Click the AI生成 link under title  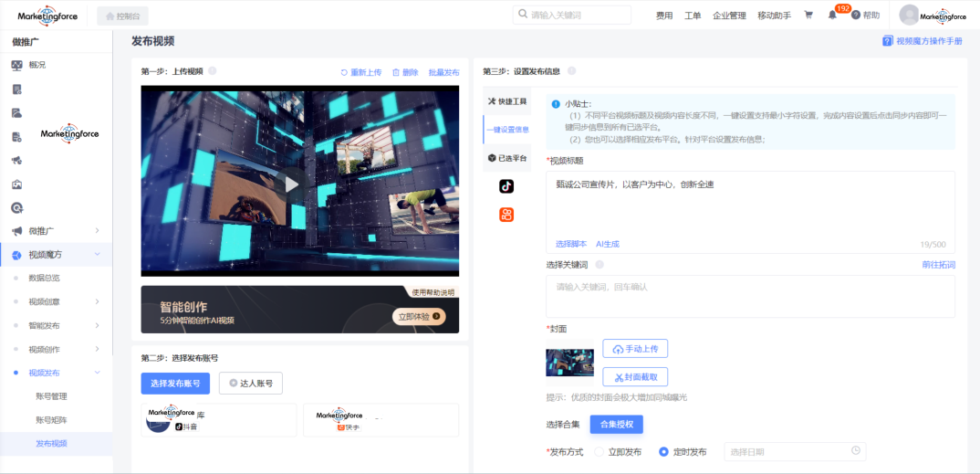(x=607, y=244)
